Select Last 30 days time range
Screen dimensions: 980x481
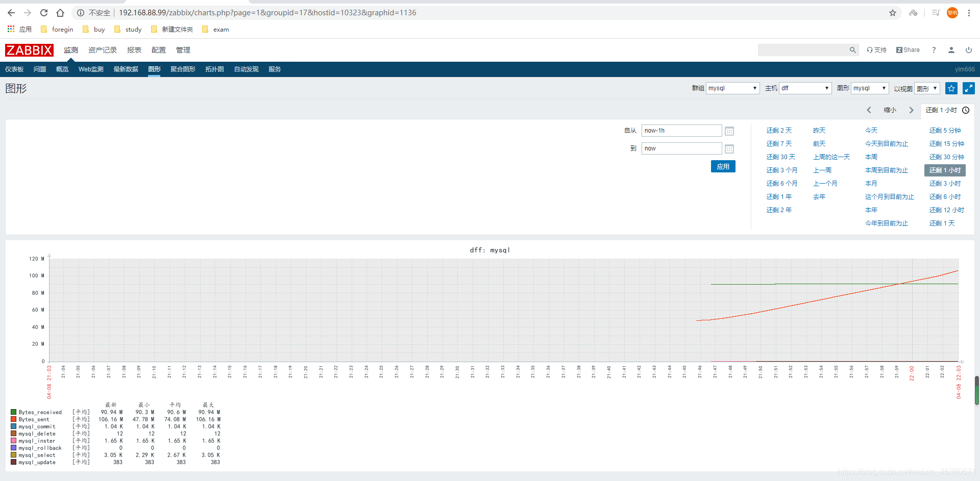pyautogui.click(x=780, y=157)
